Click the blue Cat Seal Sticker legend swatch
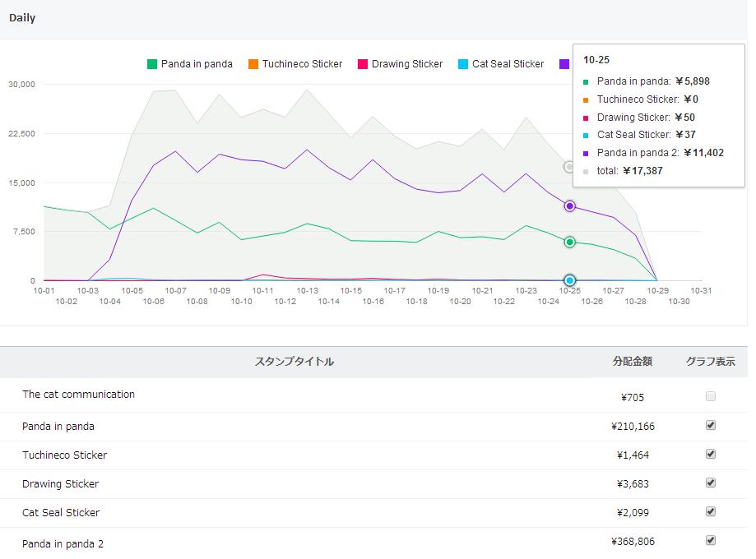This screenshot has height=559, width=756. click(463, 64)
